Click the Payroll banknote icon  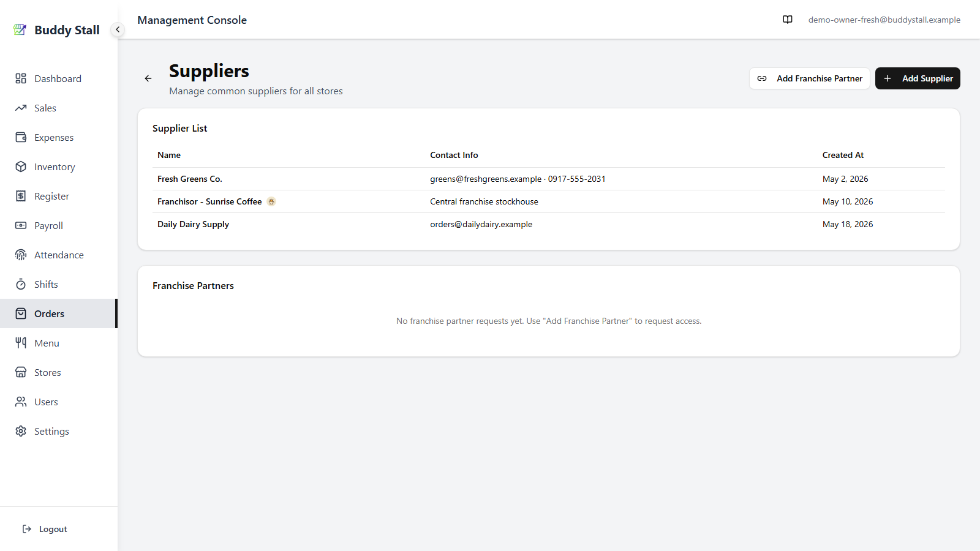(21, 225)
